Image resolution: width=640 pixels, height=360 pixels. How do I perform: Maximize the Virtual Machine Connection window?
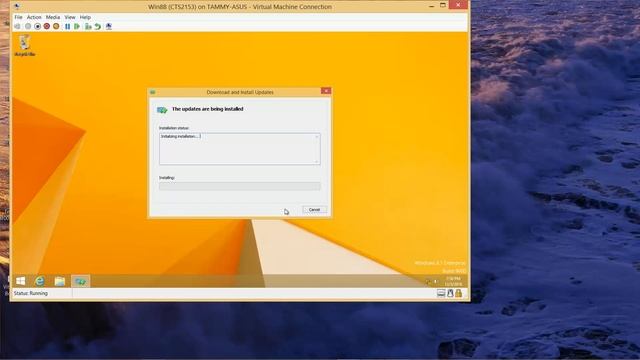pos(443,5)
